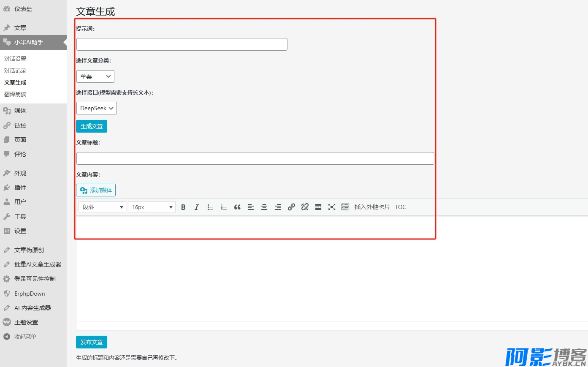Click the TOC toolbar button
Viewport: 588px width, 367px height.
click(401, 207)
